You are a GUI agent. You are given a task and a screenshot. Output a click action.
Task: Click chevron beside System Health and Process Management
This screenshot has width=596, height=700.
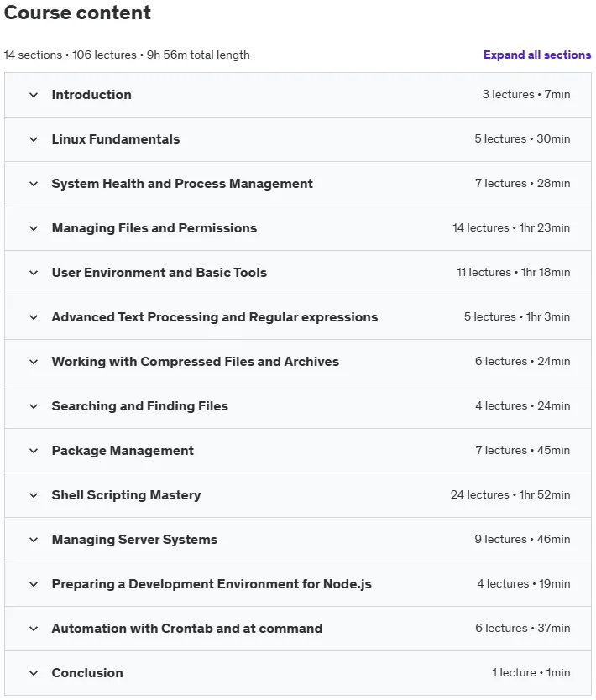[x=34, y=184]
